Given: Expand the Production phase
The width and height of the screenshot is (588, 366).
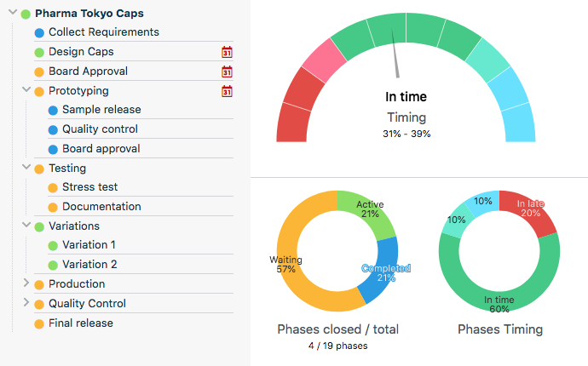Looking at the screenshot, I should click(x=26, y=283).
